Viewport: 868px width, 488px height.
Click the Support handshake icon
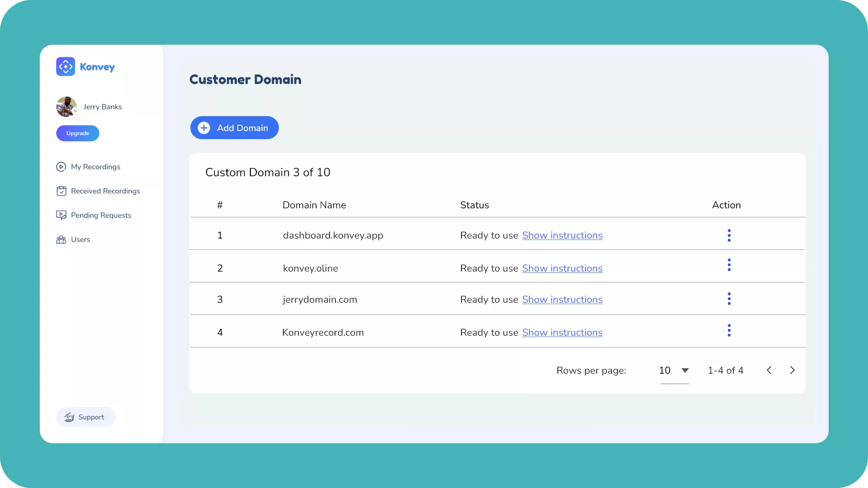(69, 417)
